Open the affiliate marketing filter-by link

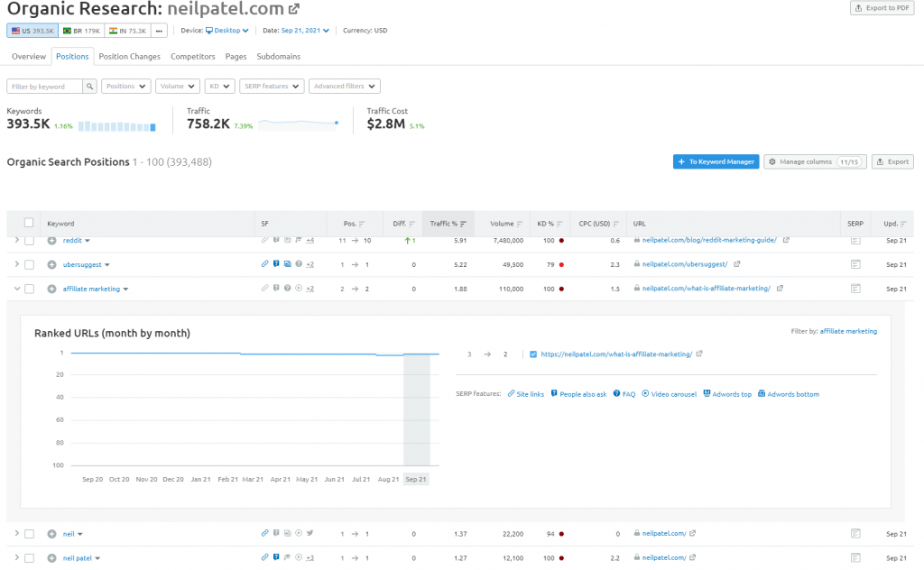[848, 332]
